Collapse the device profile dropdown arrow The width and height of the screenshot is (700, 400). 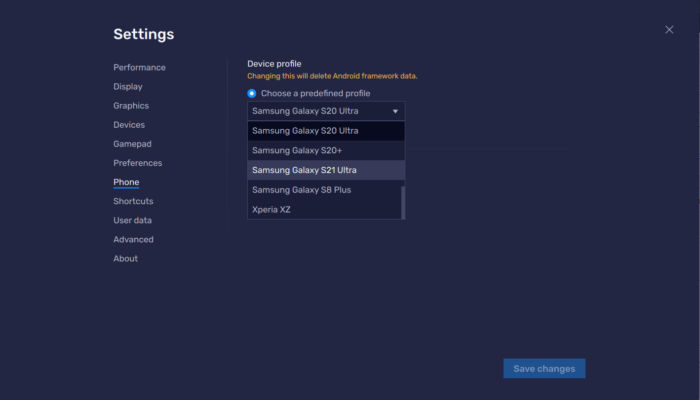pos(396,111)
